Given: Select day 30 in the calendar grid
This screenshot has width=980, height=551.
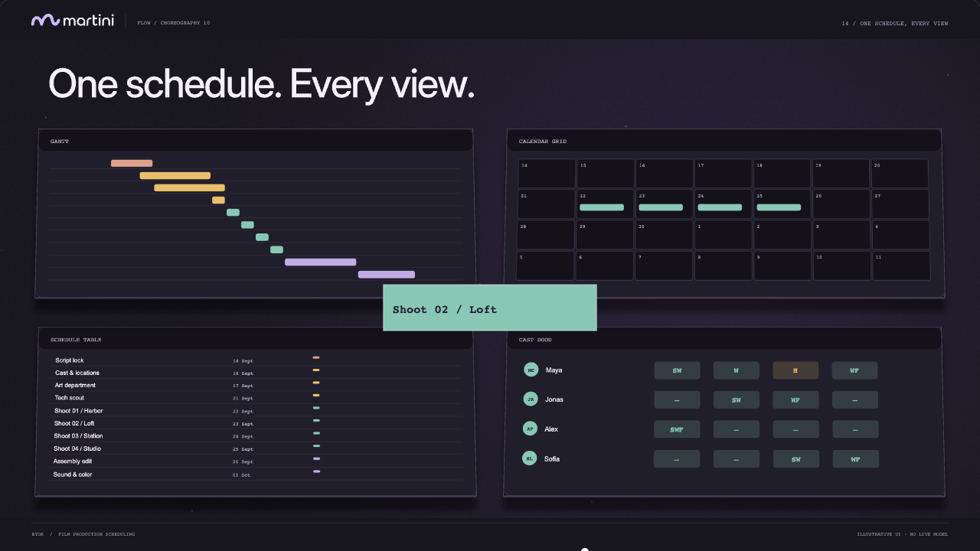Looking at the screenshot, I should pyautogui.click(x=664, y=235).
